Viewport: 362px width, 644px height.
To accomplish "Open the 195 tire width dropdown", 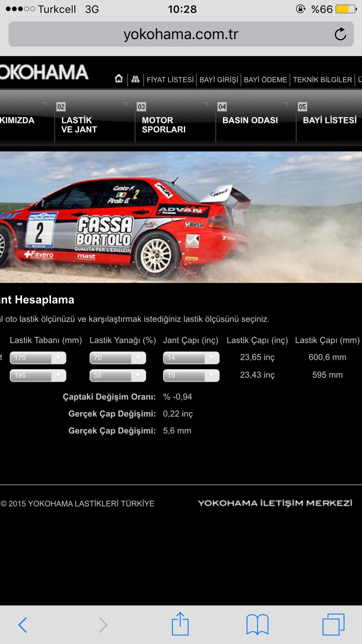I will [x=38, y=375].
